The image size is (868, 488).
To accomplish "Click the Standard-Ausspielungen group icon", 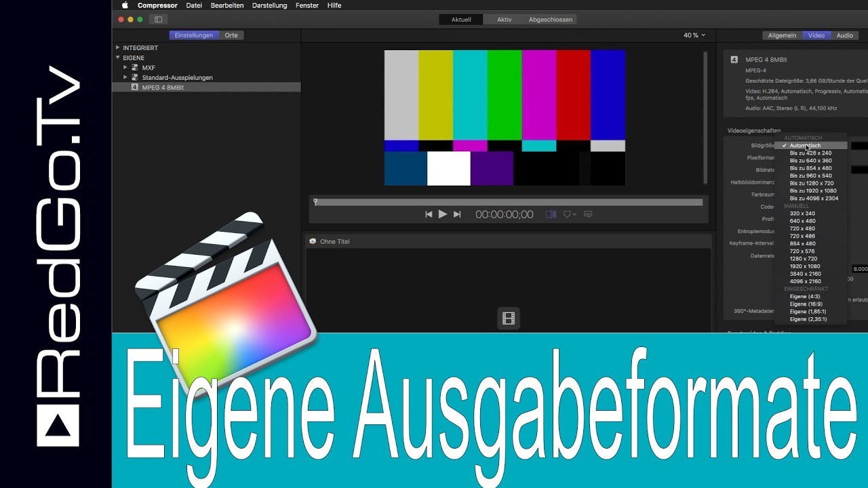I will [x=135, y=77].
